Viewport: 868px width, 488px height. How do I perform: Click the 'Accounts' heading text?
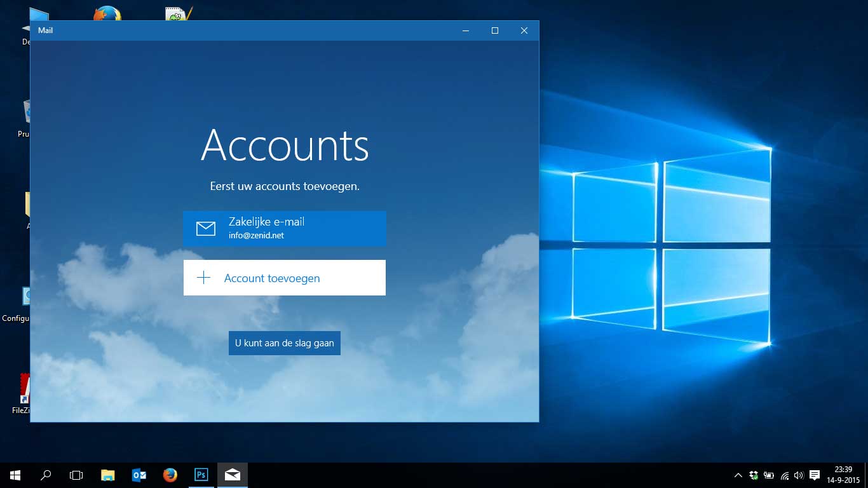pos(285,146)
